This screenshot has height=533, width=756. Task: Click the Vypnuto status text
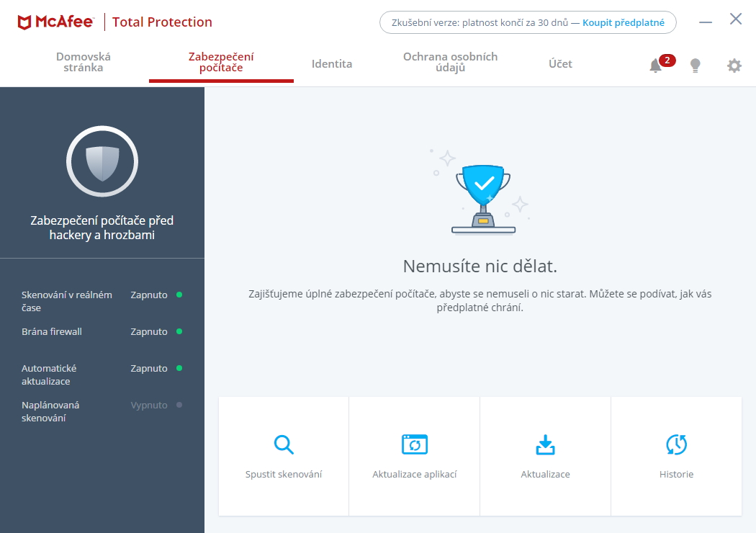[x=149, y=406]
